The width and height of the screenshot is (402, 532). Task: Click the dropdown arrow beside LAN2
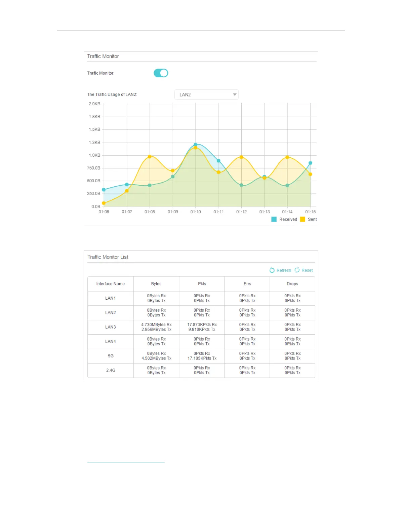(x=235, y=94)
